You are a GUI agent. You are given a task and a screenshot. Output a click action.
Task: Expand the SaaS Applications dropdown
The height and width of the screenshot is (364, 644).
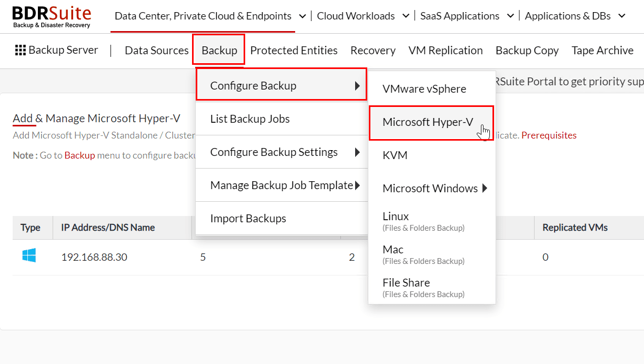pos(510,16)
